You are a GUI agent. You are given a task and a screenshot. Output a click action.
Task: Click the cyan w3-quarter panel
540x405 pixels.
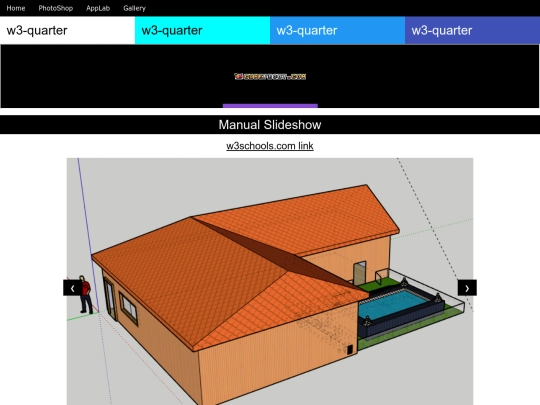[202, 30]
